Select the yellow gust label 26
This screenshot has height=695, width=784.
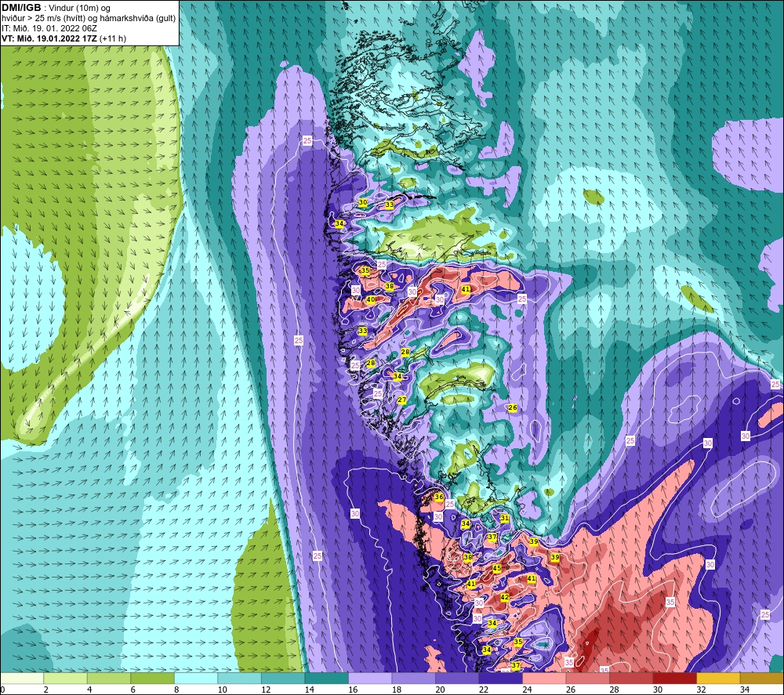[513, 407]
